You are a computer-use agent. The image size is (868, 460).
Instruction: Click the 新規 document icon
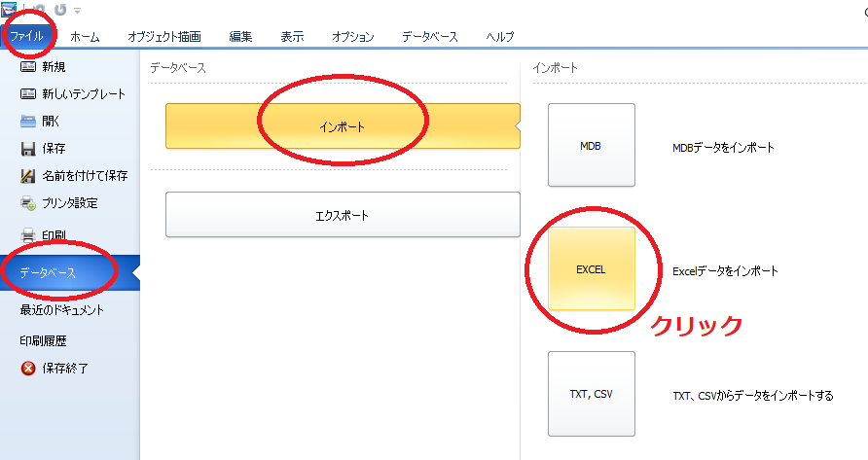coord(27,67)
